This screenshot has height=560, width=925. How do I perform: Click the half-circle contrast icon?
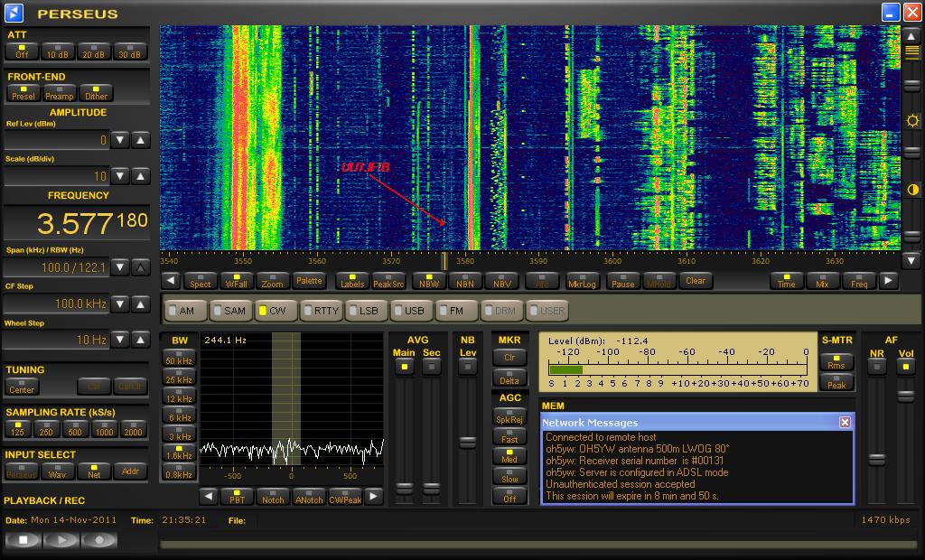(912, 190)
